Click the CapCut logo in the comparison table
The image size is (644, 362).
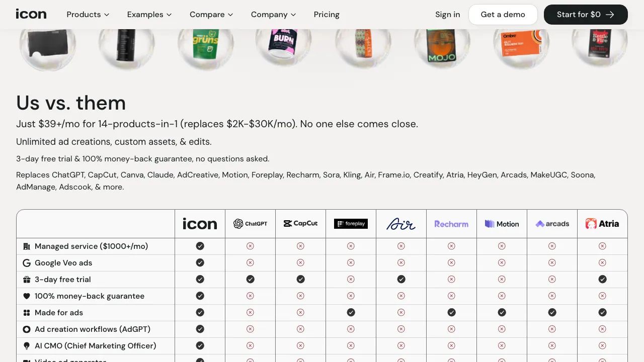click(x=300, y=223)
